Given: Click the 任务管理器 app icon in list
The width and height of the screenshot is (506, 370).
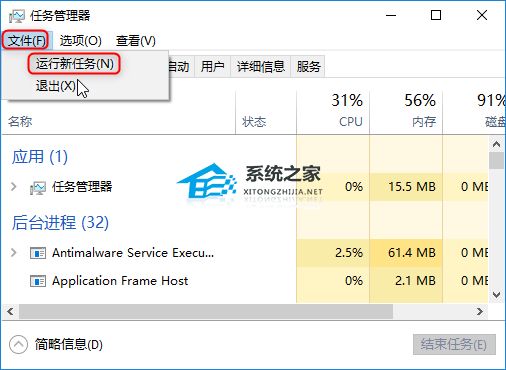Looking at the screenshot, I should click(38, 187).
